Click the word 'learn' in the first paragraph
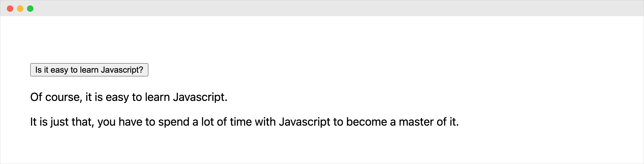 click(157, 97)
